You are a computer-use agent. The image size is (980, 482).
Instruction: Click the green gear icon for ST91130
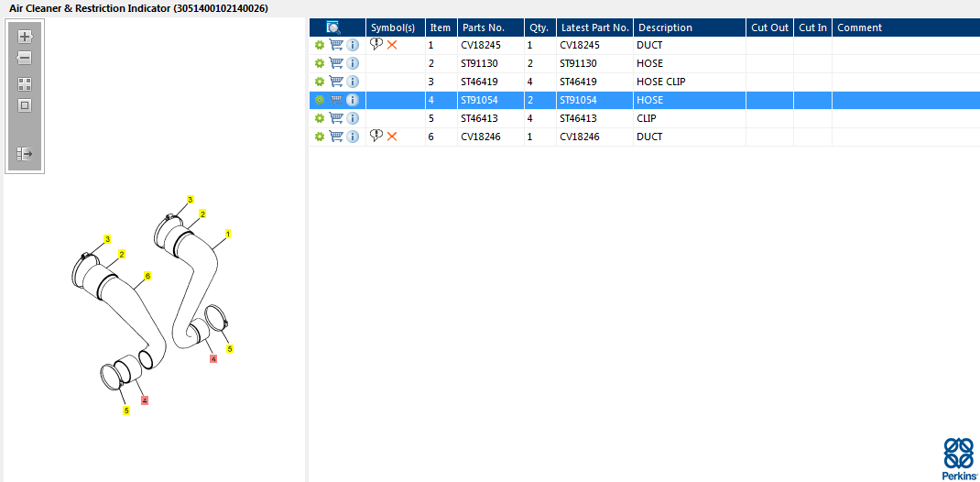click(x=320, y=63)
